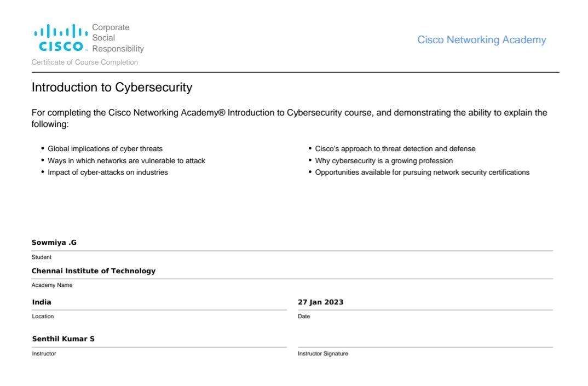Click the Cisco logo icon
The width and height of the screenshot is (588, 386).
click(60, 38)
